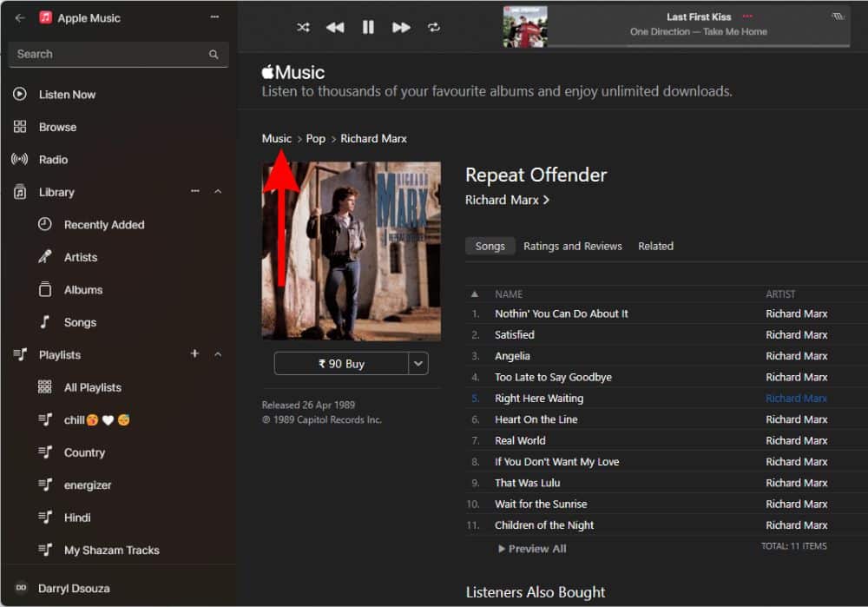The image size is (868, 607).
Task: Go to the previous track
Action: coord(335,28)
